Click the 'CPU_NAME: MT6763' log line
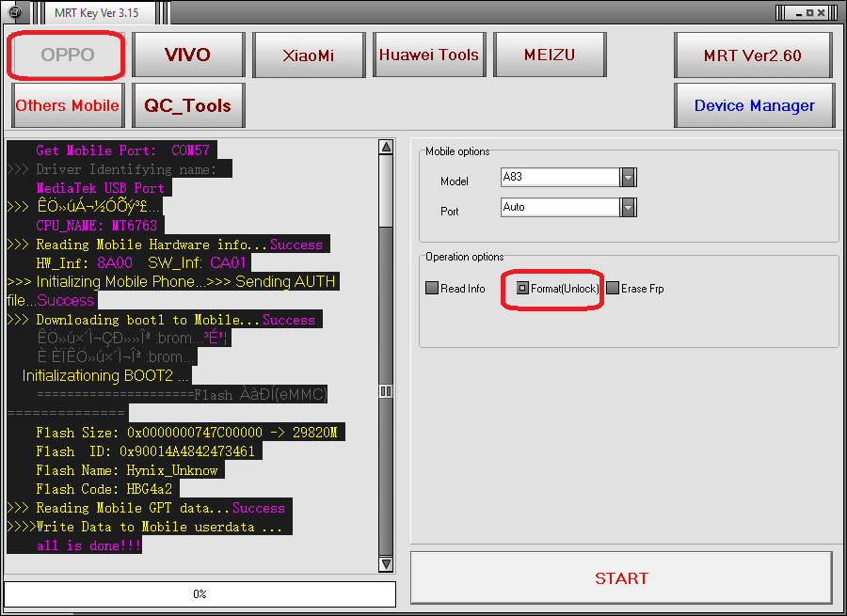Screen dimensions: 847x616 pyautogui.click(x=97, y=225)
